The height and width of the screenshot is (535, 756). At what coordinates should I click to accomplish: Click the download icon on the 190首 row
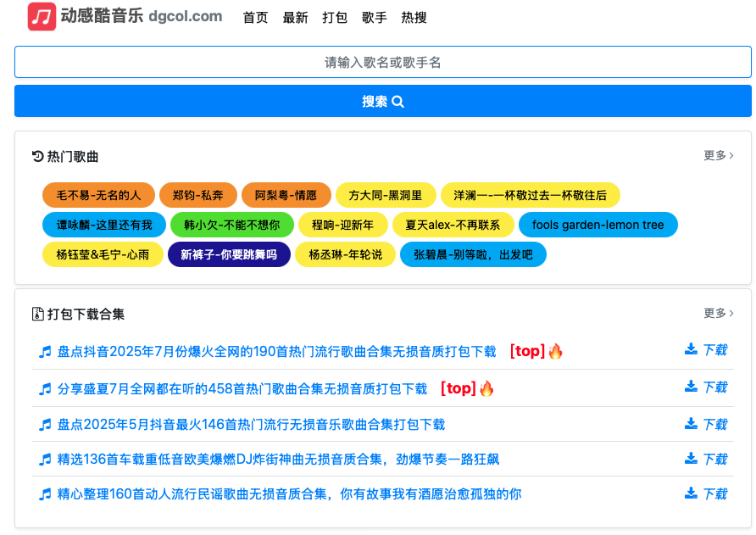(691, 351)
